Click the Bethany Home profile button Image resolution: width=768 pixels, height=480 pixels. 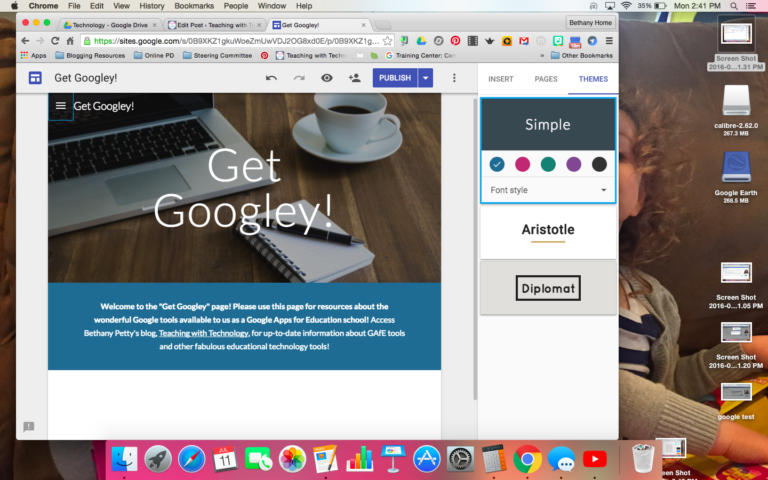tap(590, 23)
